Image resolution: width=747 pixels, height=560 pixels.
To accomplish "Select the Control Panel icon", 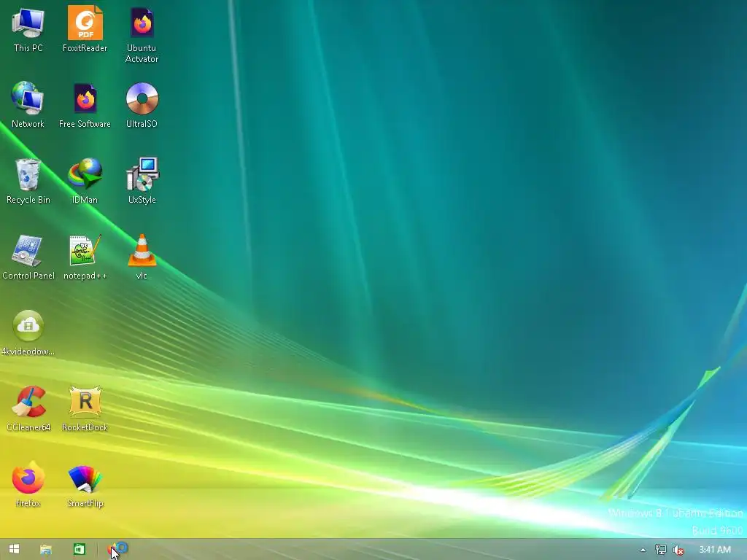I will click(x=28, y=251).
